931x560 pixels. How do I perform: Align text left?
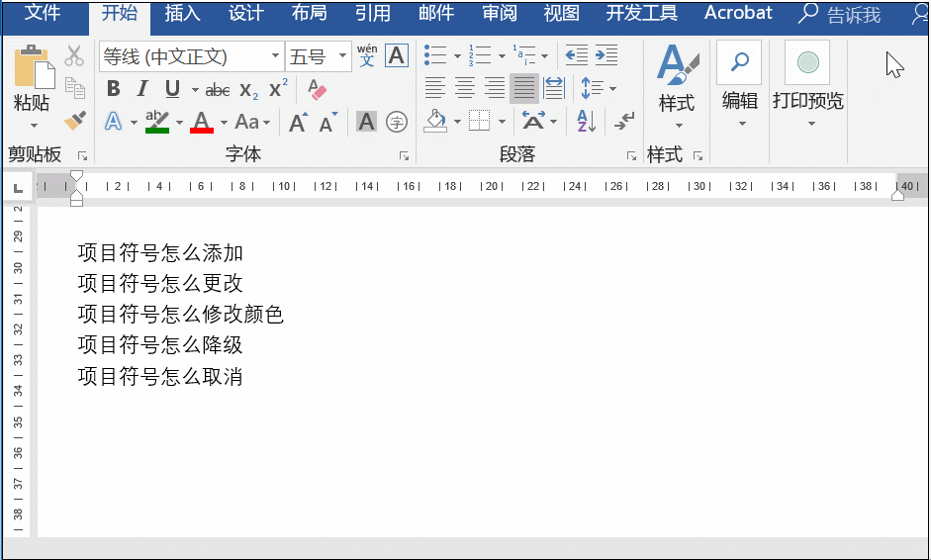coord(435,88)
